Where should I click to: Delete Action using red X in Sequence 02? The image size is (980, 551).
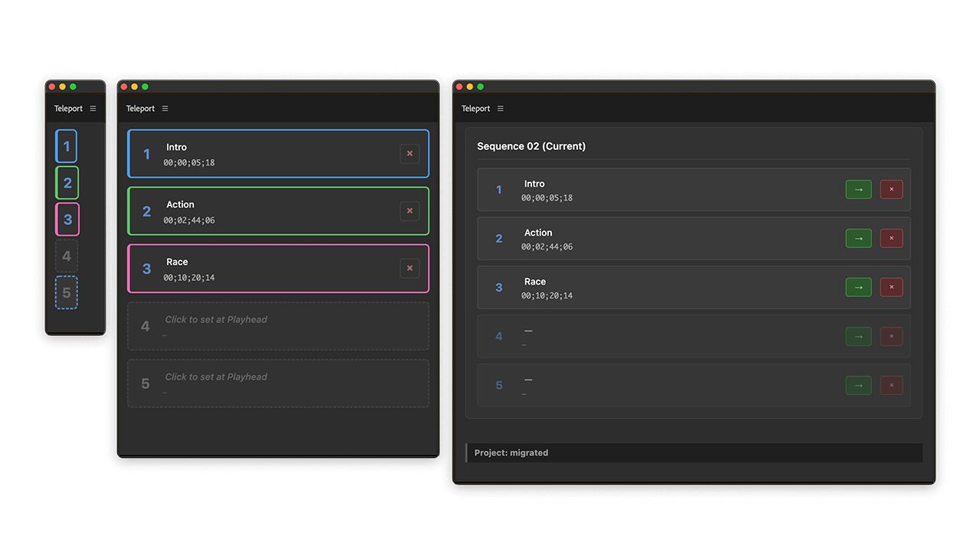coord(891,239)
